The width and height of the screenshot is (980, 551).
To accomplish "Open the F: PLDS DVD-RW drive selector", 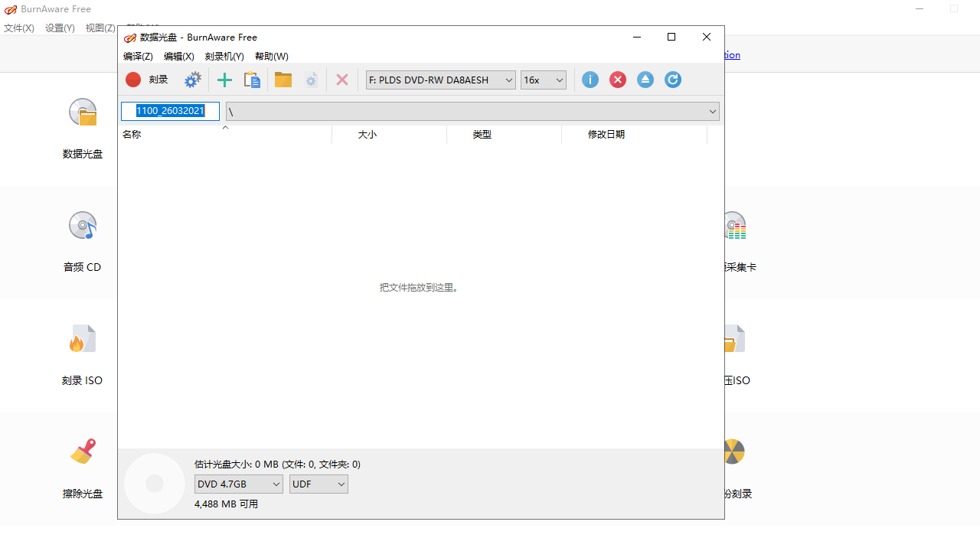I will click(440, 80).
